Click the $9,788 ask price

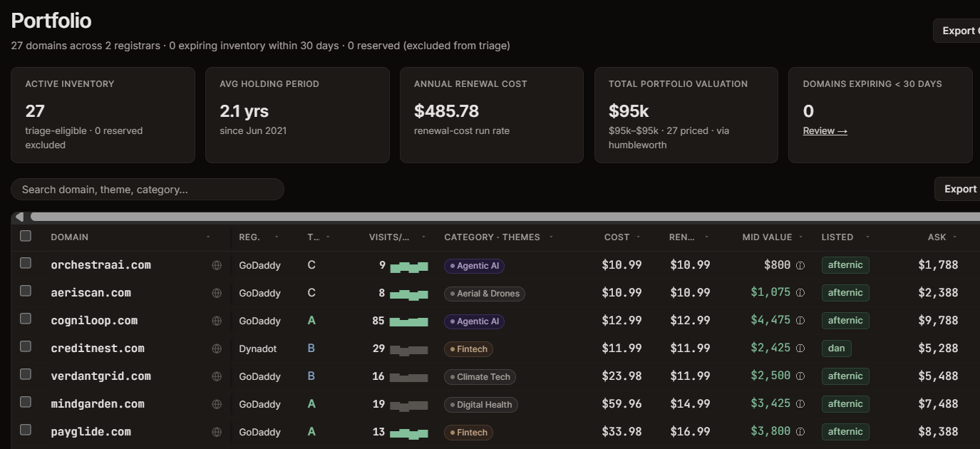coord(938,321)
